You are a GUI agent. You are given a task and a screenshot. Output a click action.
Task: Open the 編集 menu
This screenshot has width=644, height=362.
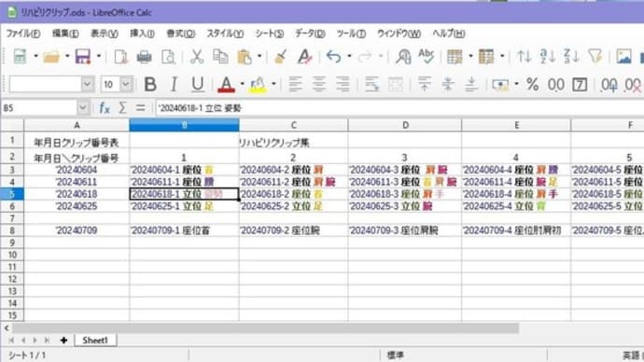[65, 34]
